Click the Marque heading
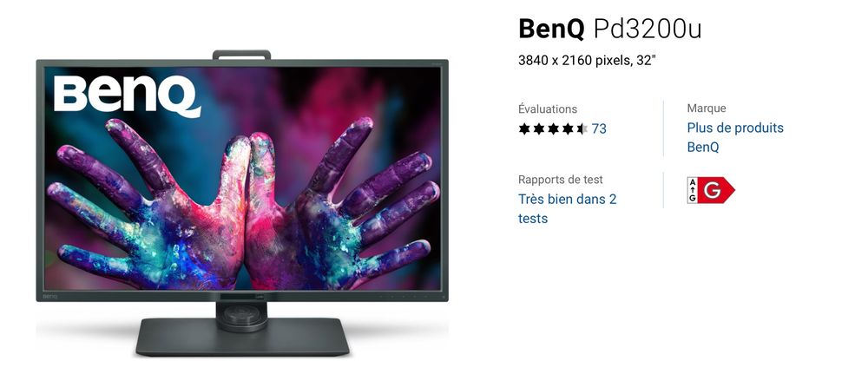Screen dimensions: 868x381 tap(707, 108)
